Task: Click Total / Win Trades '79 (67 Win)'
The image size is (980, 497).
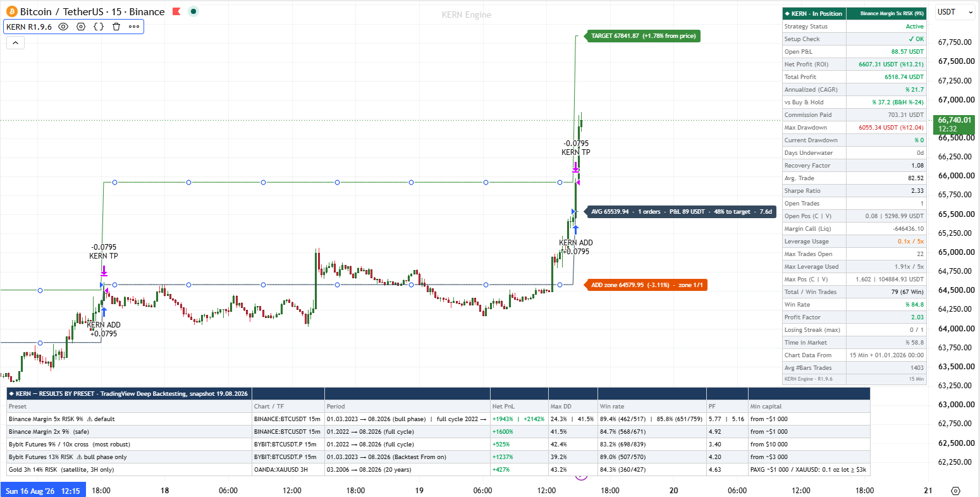Action: click(x=907, y=292)
